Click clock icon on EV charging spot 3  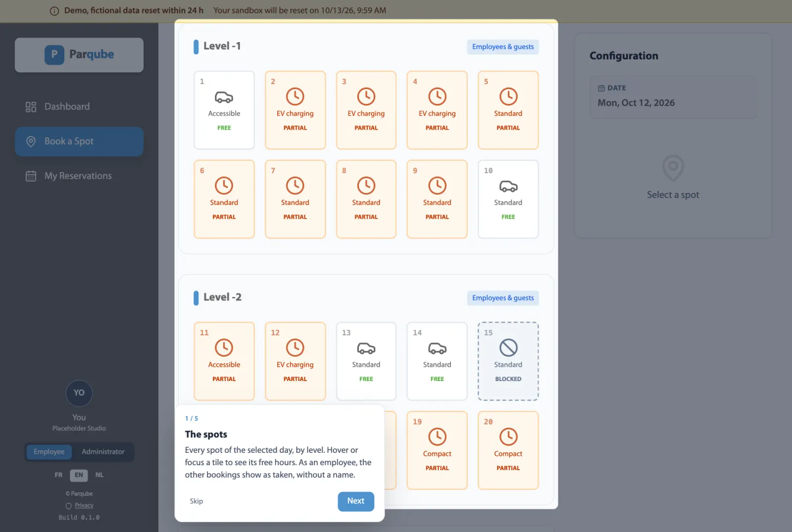(366, 97)
